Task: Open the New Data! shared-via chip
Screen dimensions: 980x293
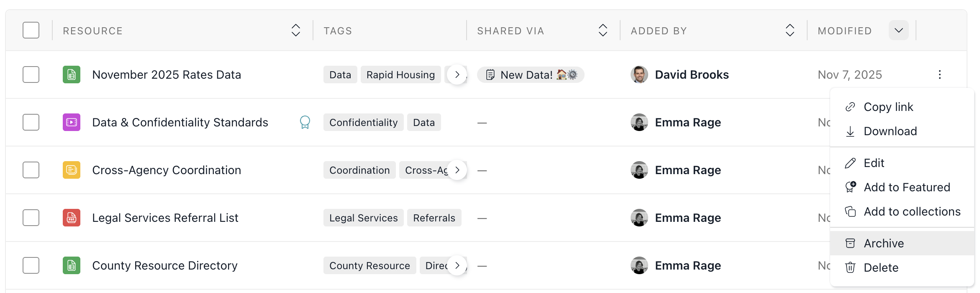Action: (x=530, y=75)
